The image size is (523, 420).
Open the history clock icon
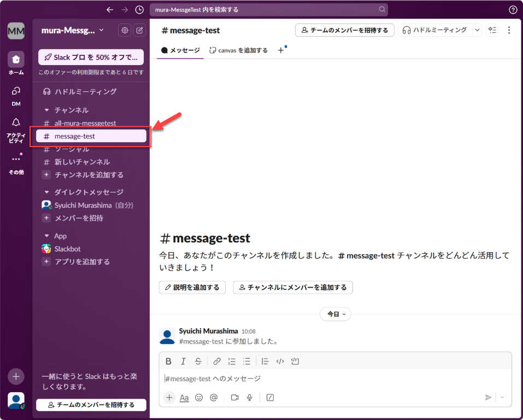tap(139, 10)
